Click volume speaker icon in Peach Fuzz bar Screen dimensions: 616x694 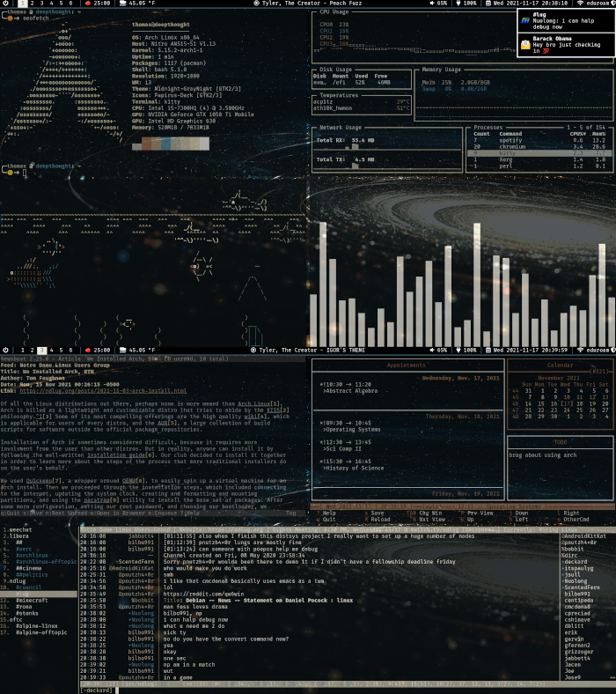click(x=432, y=4)
